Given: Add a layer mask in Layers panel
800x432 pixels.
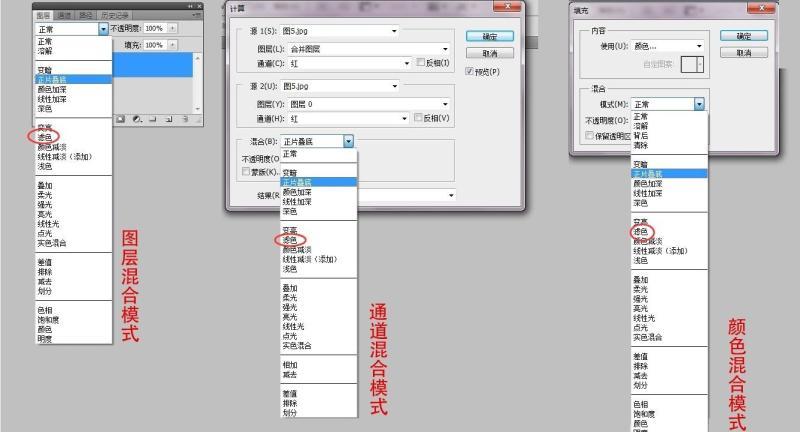Looking at the screenshot, I should click(x=120, y=119).
